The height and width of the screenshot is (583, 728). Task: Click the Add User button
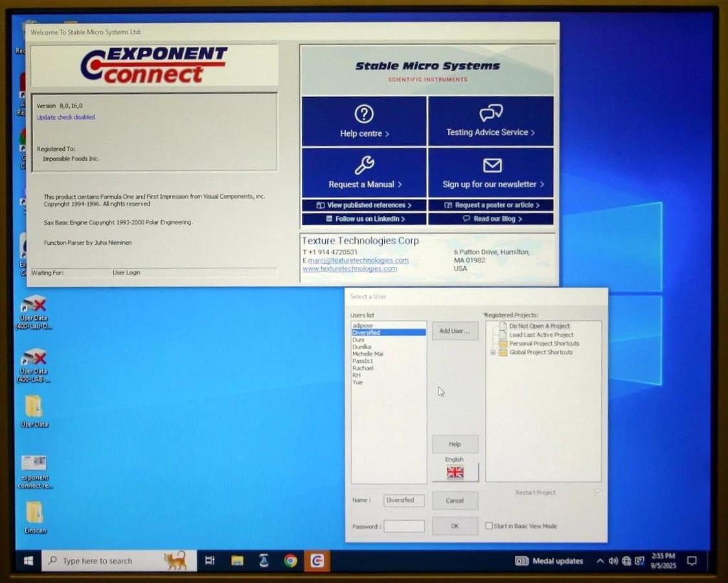(x=455, y=331)
